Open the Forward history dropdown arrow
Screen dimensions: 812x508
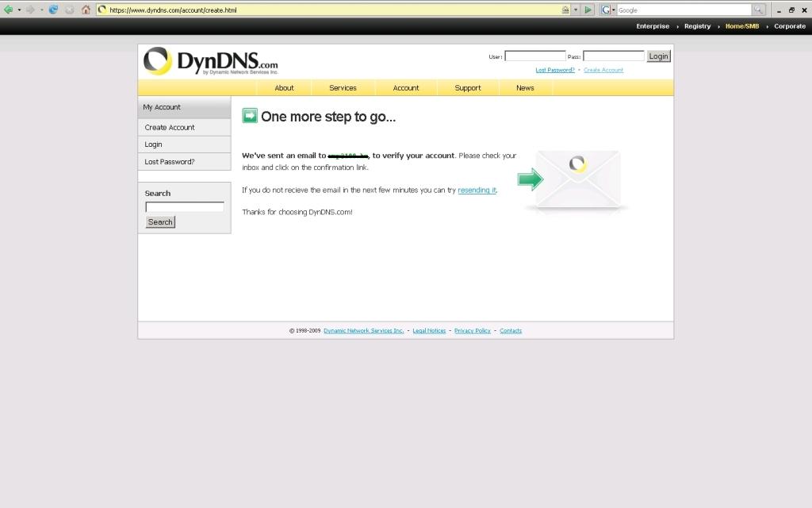point(41,10)
